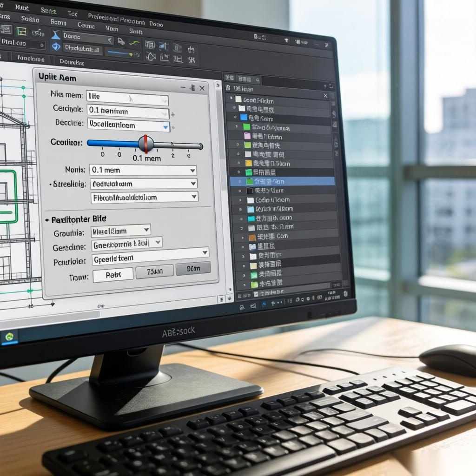
Task: Expand the top Gcad layer folder row
Action: pyautogui.click(x=231, y=98)
